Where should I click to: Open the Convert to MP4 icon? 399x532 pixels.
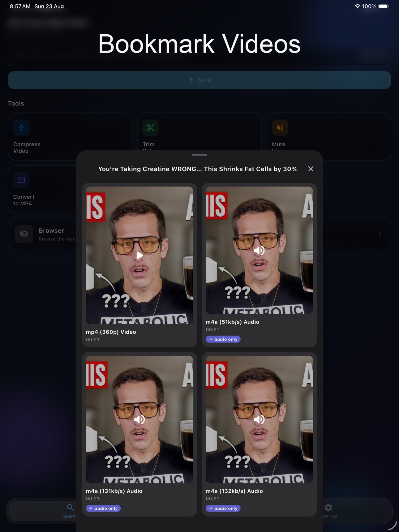tap(21, 180)
